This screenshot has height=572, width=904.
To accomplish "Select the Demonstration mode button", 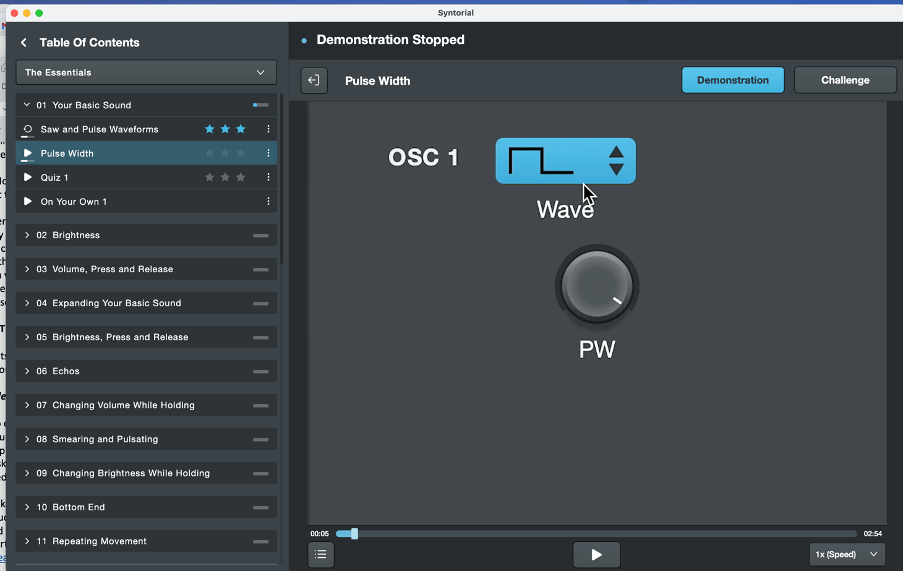I will [732, 81].
